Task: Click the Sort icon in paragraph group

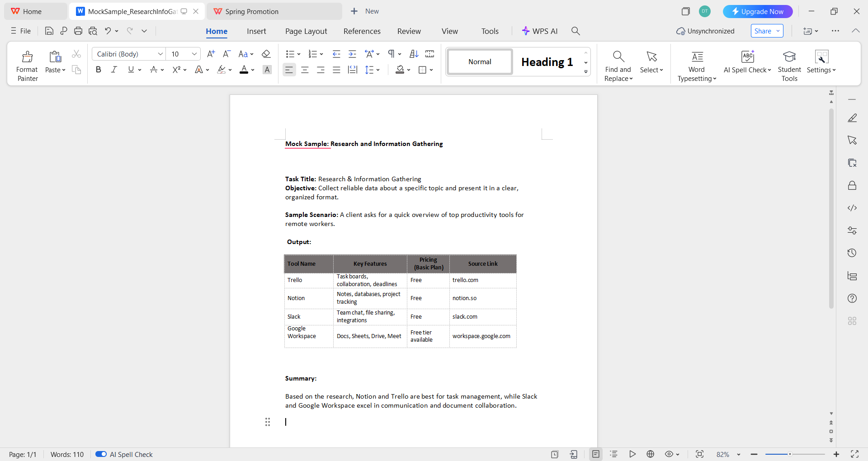Action: point(414,54)
